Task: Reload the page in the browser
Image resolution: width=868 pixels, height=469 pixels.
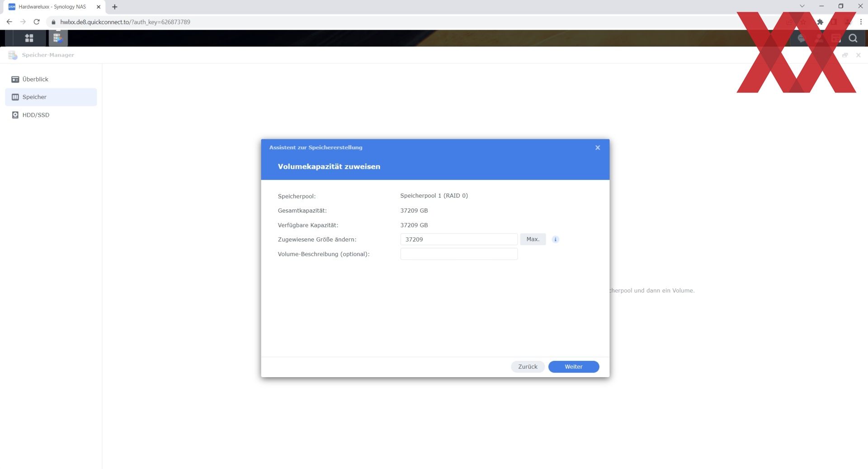Action: 37,22
